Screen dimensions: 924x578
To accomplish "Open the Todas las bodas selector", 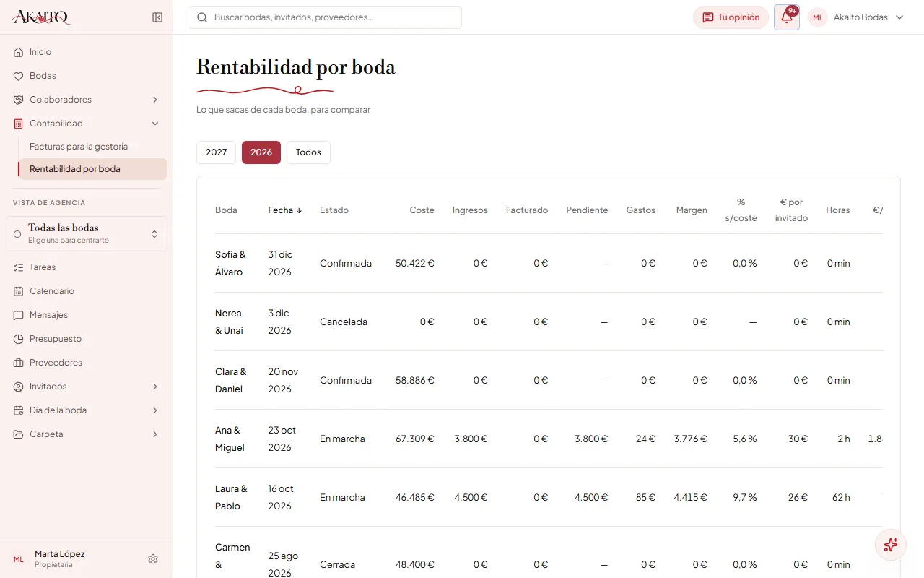I will pos(87,234).
